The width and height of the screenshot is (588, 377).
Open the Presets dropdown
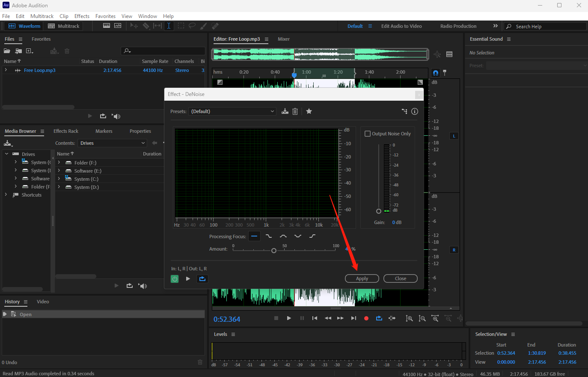click(232, 111)
